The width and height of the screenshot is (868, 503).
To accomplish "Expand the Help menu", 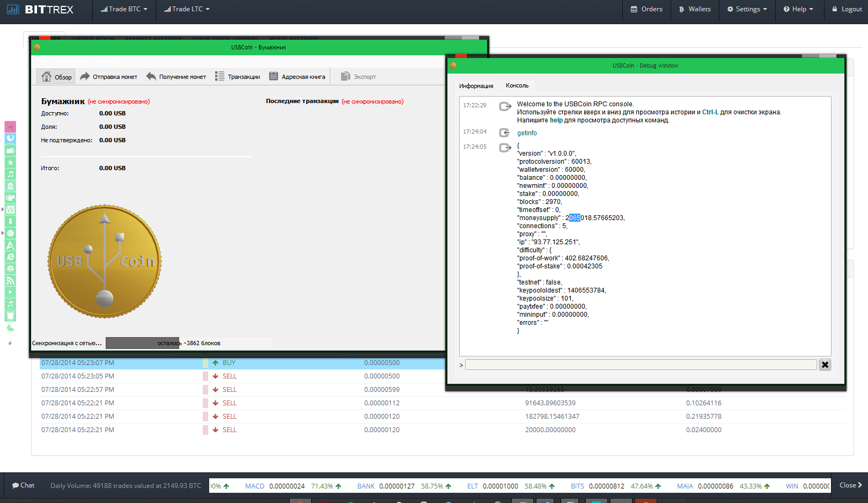I will (798, 9).
